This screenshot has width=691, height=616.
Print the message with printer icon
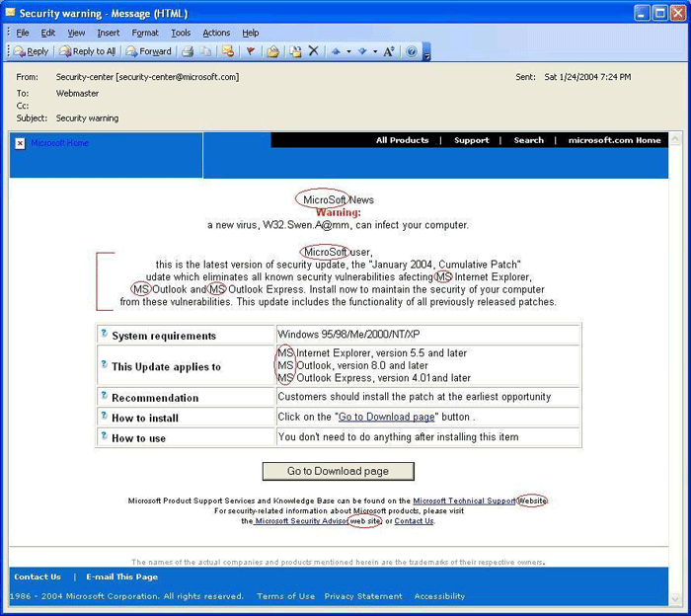click(x=188, y=51)
